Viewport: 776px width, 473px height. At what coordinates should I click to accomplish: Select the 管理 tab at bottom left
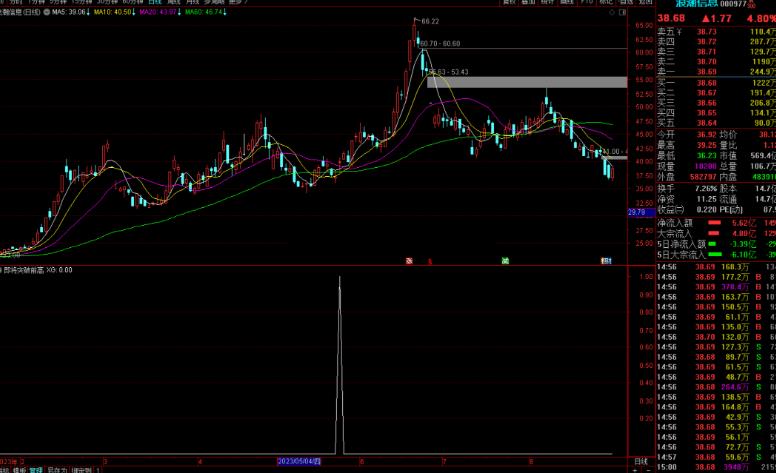[36, 470]
